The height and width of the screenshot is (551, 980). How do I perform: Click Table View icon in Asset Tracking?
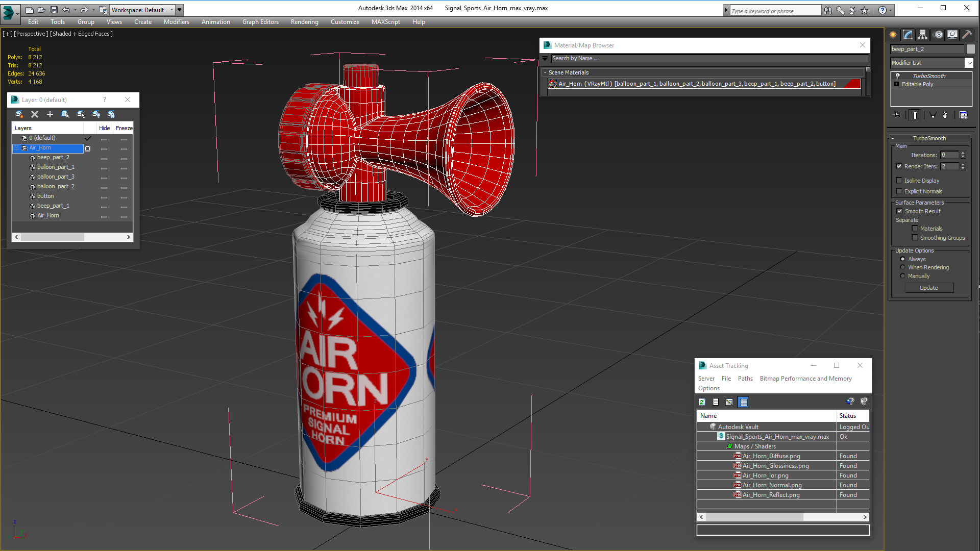click(x=744, y=402)
